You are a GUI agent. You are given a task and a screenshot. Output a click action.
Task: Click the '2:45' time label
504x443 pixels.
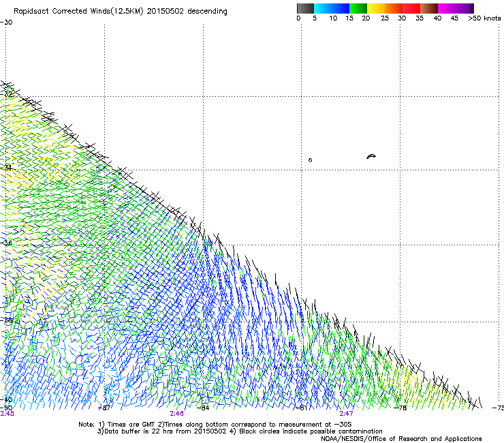coord(7,414)
